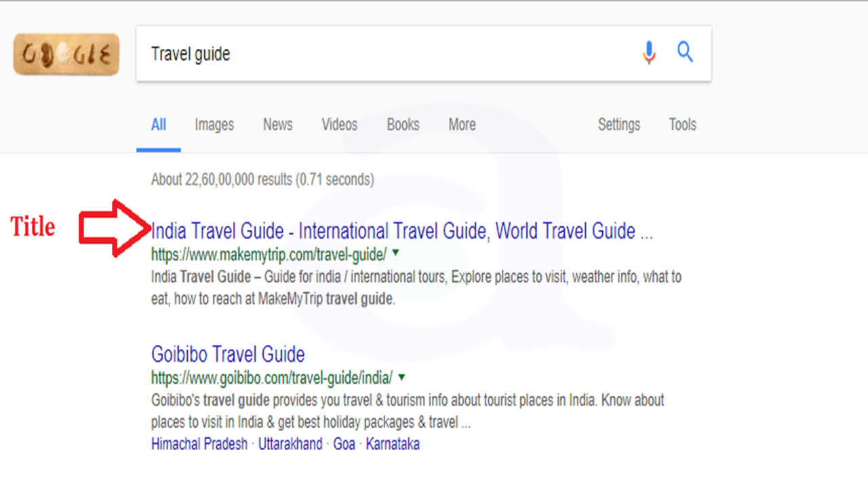Switch to the Images tab
This screenshot has width=868, height=488.
[214, 125]
